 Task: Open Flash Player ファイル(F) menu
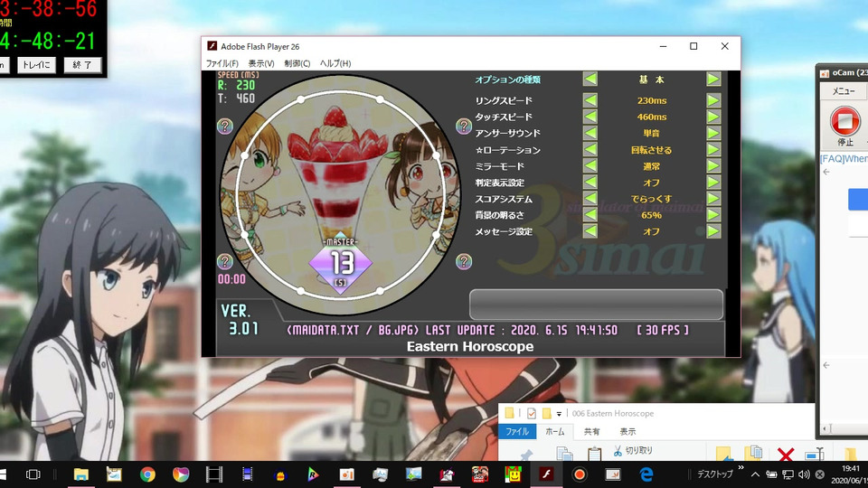point(222,63)
